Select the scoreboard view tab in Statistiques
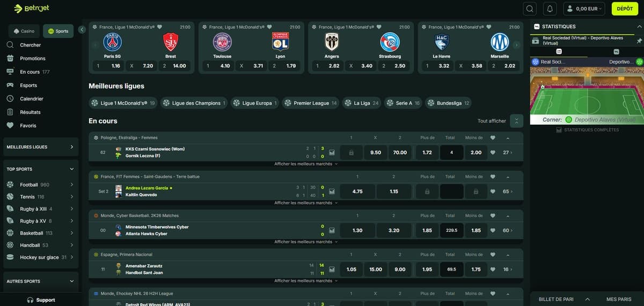644x306 pixels. coord(559,52)
